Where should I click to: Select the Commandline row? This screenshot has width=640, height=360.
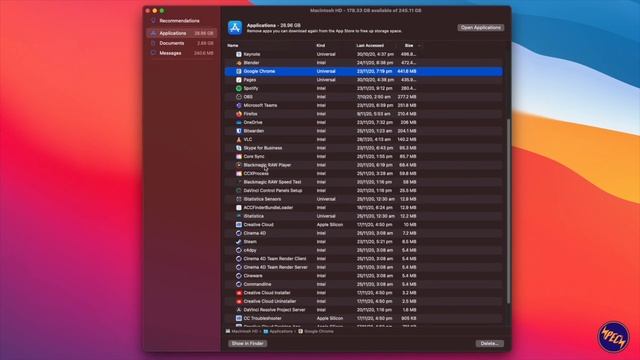pos(363,284)
